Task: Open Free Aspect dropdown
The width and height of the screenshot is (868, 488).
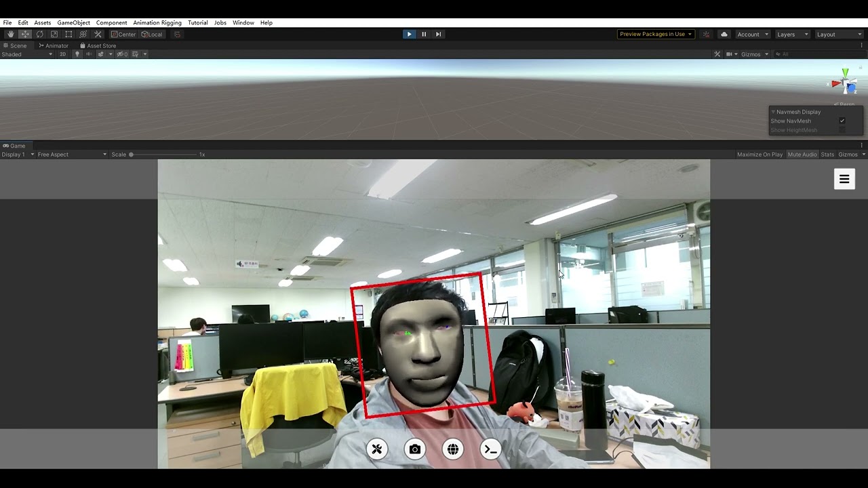Action: coord(72,155)
